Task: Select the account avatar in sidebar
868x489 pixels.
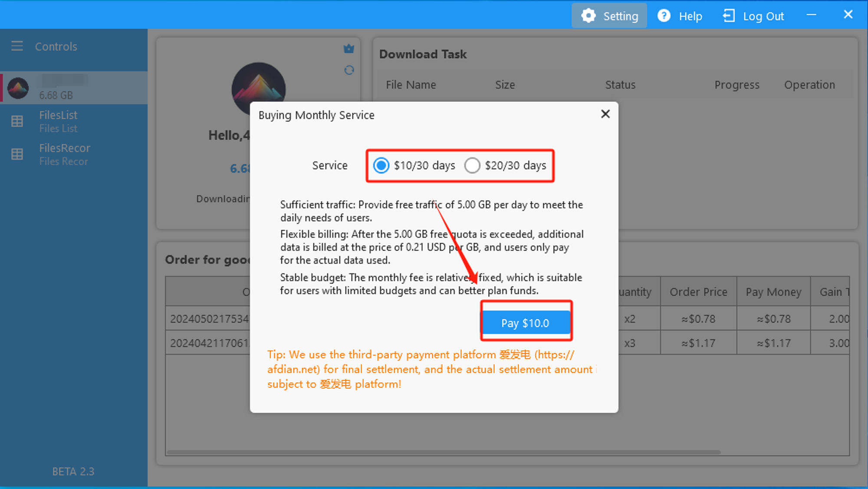Action: [18, 88]
